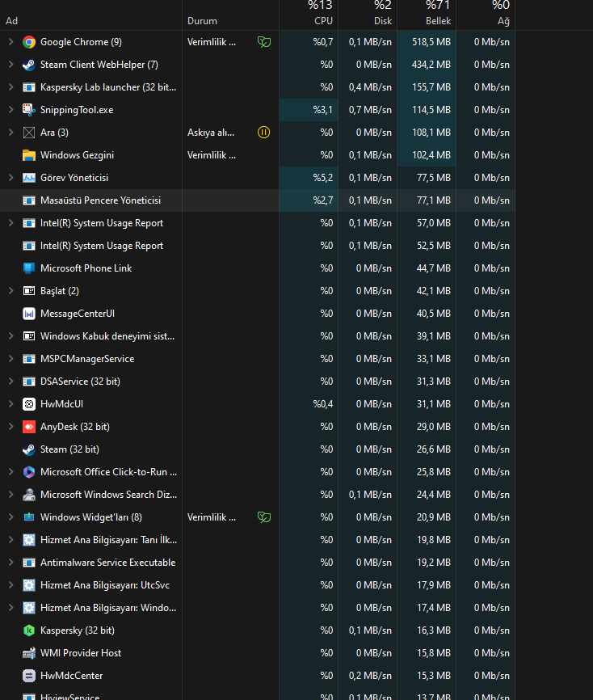Viewport: 593px width, 700px height.
Task: Expand the Görev Yöneticisi process group
Action: pyautogui.click(x=11, y=178)
